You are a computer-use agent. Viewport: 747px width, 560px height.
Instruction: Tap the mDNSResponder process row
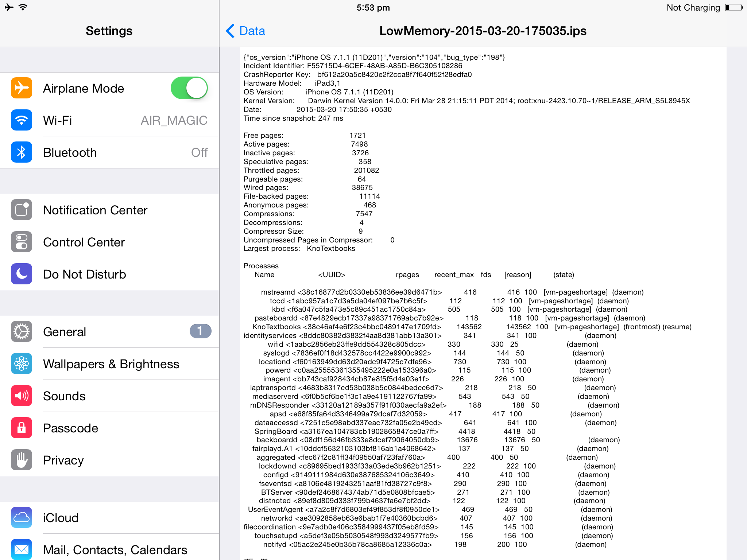tap(435, 405)
